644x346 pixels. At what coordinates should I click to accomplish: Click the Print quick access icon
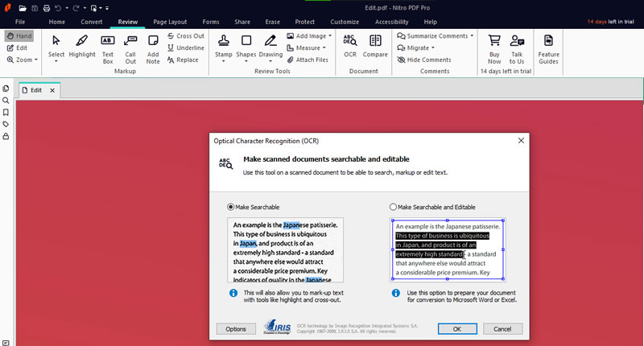47,8
